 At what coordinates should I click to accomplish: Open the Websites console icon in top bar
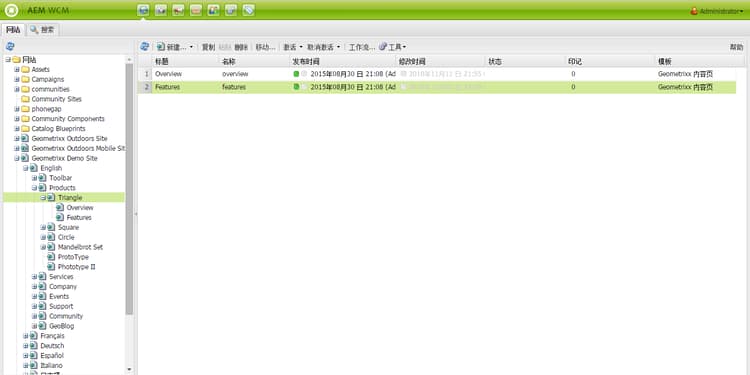(x=143, y=10)
